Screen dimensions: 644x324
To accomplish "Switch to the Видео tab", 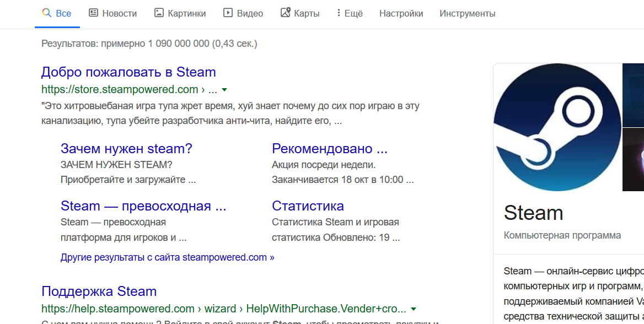I will pos(243,13).
